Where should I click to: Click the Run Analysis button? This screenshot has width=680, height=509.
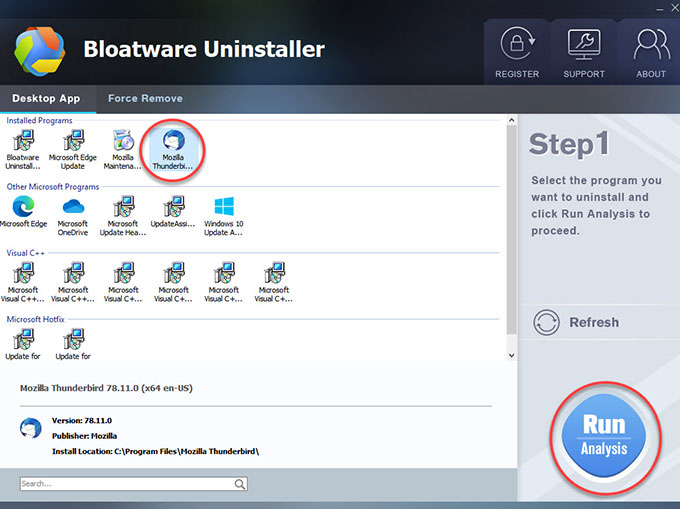coord(604,437)
